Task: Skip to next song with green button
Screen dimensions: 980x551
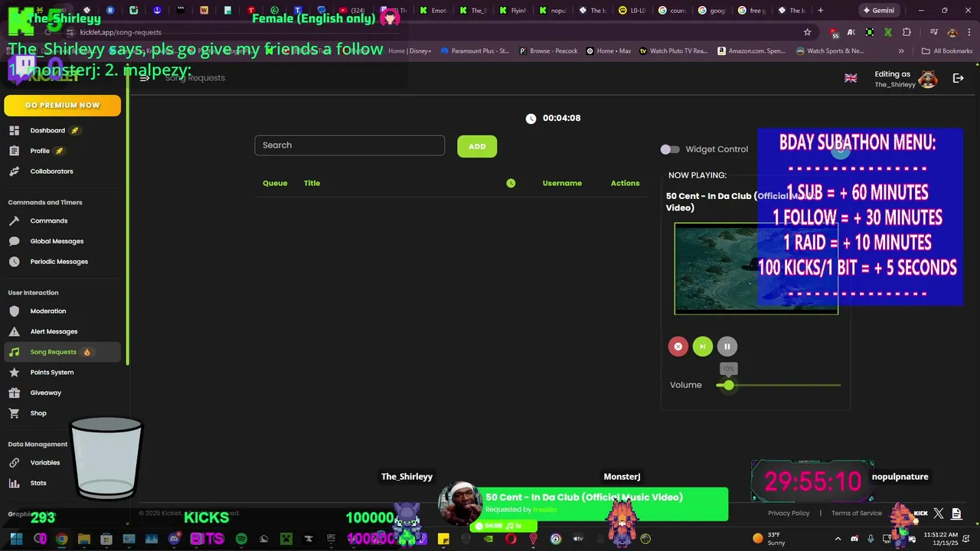Action: (x=702, y=347)
